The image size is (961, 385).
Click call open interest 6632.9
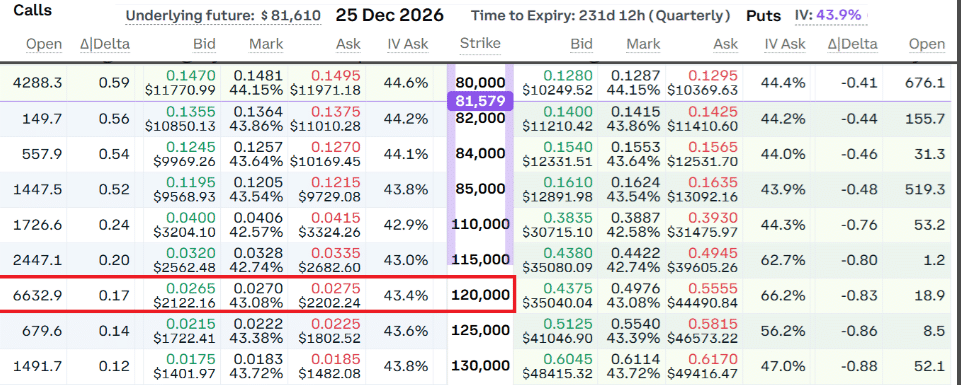coord(38,295)
